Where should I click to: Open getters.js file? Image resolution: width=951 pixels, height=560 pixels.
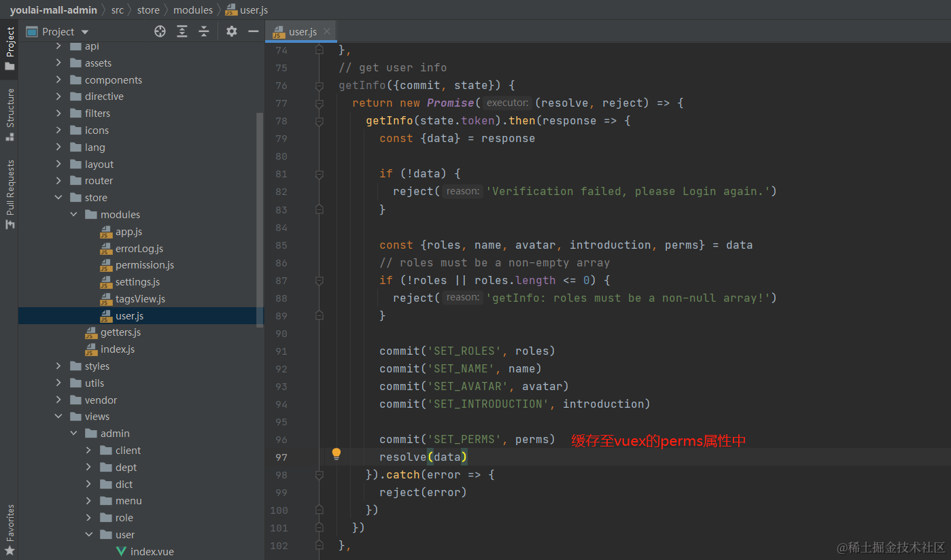tap(120, 332)
